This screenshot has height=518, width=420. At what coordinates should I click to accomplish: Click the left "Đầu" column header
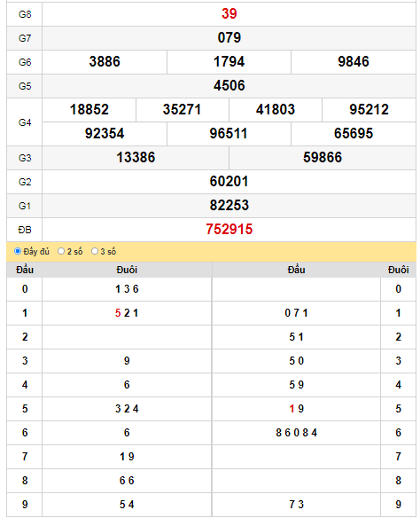(x=25, y=270)
